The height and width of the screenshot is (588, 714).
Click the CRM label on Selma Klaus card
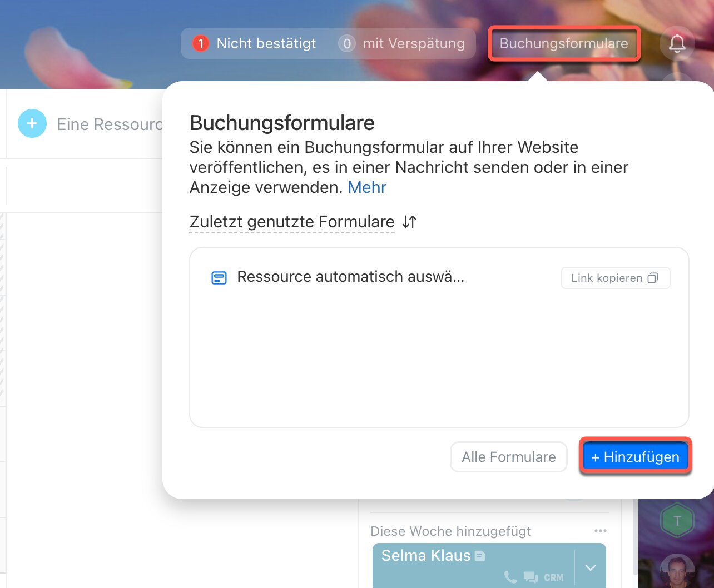coord(554,577)
